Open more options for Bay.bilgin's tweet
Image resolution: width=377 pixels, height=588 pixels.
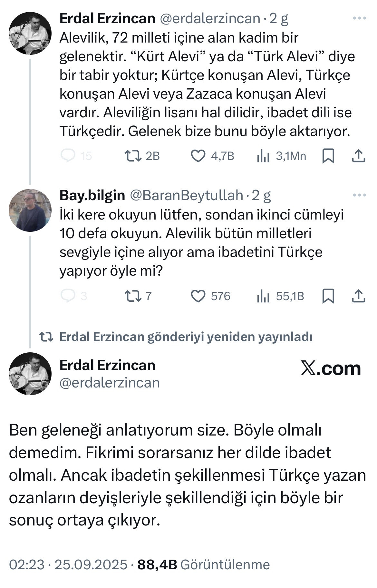[x=359, y=195]
